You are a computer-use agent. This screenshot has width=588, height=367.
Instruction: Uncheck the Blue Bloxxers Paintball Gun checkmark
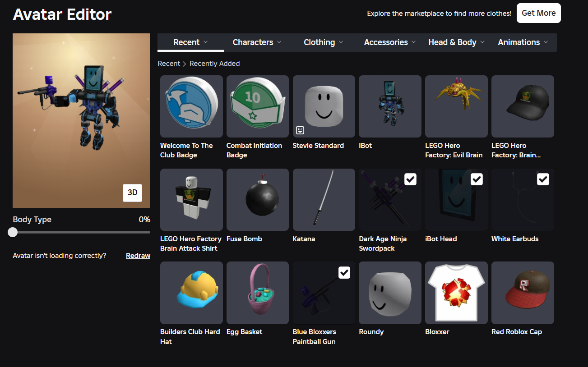click(x=344, y=272)
